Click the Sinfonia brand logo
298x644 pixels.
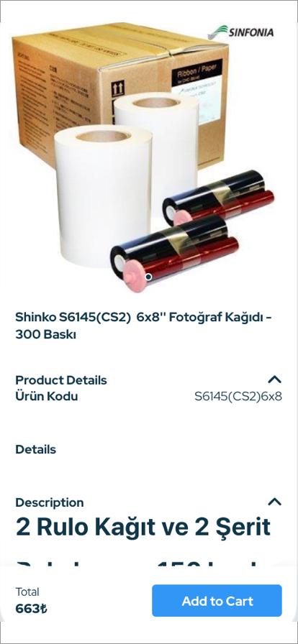[x=240, y=32]
